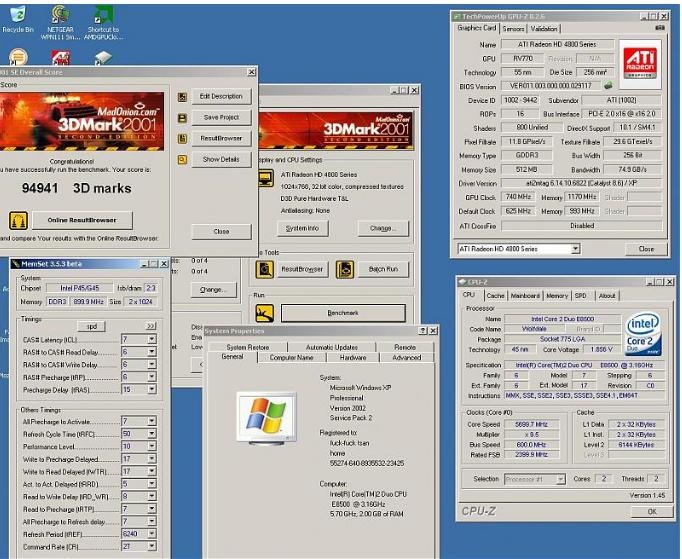Image resolution: width=682 pixels, height=559 pixels.
Task: Click the icon beside the score window's ResultBrowser button
Action: coord(182,139)
